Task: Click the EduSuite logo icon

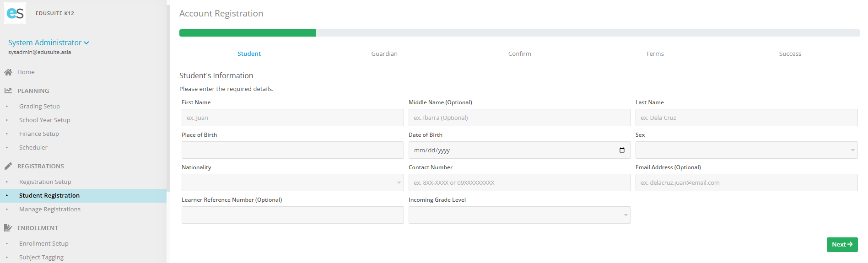Action: click(x=15, y=13)
